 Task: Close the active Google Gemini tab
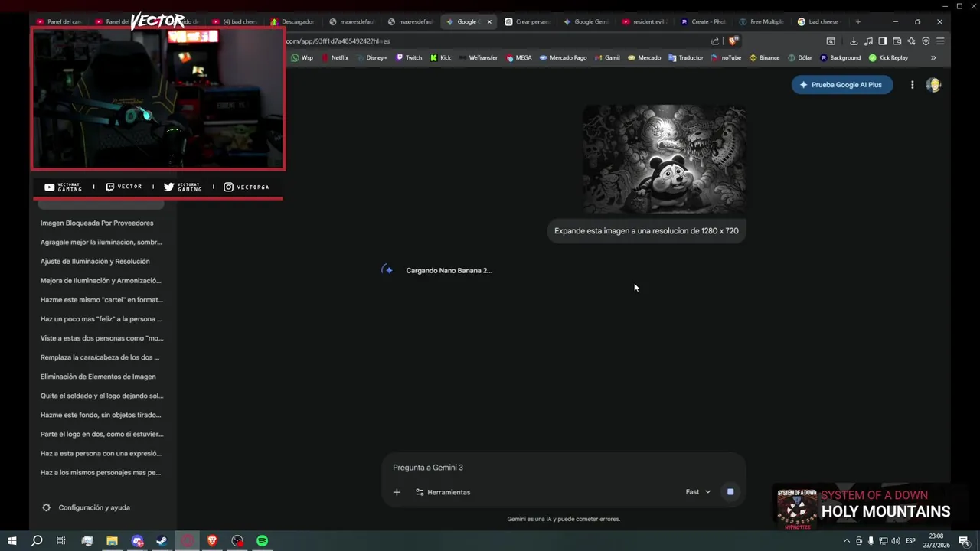tap(489, 21)
